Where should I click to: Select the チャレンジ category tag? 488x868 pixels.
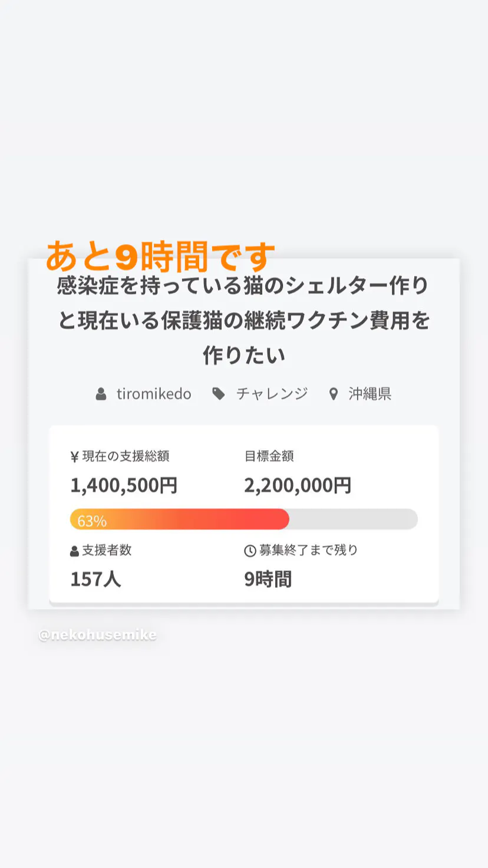tap(272, 394)
